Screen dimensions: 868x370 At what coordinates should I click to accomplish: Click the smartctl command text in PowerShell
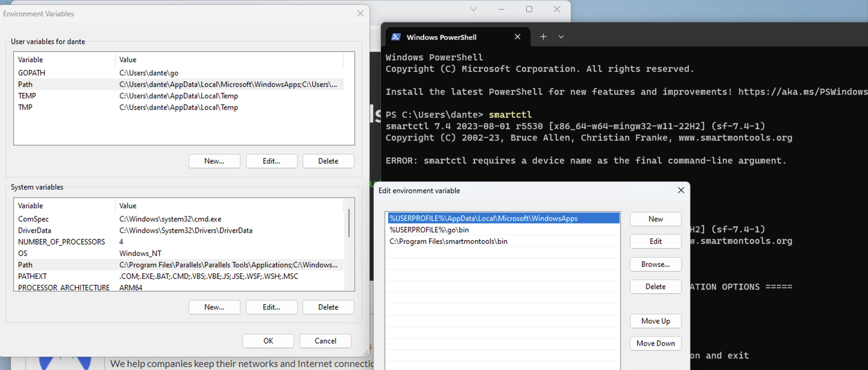pyautogui.click(x=510, y=115)
